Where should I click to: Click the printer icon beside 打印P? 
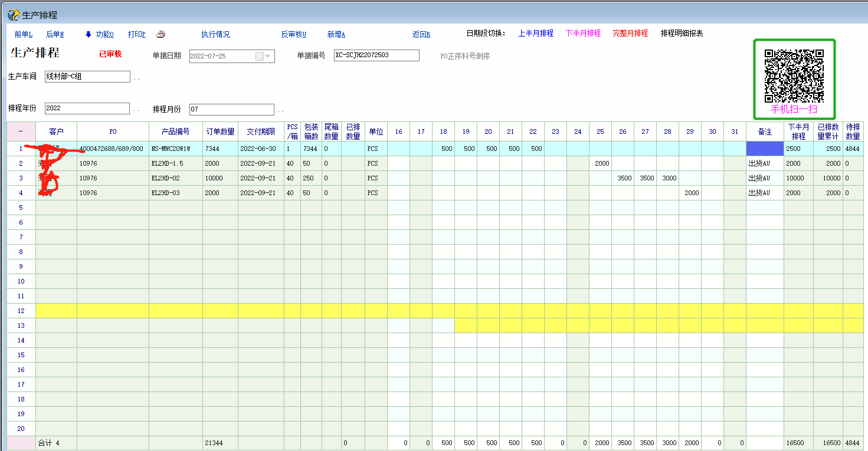point(161,34)
